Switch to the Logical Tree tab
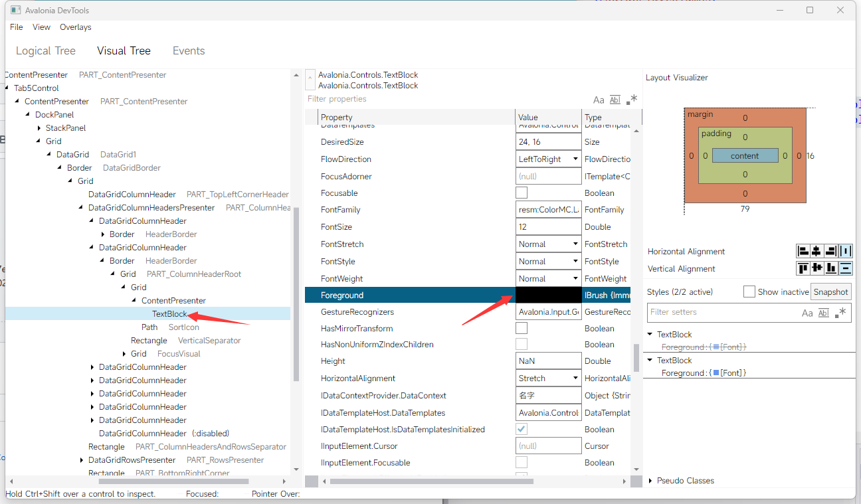Viewport: 861px width, 504px height. click(x=45, y=50)
